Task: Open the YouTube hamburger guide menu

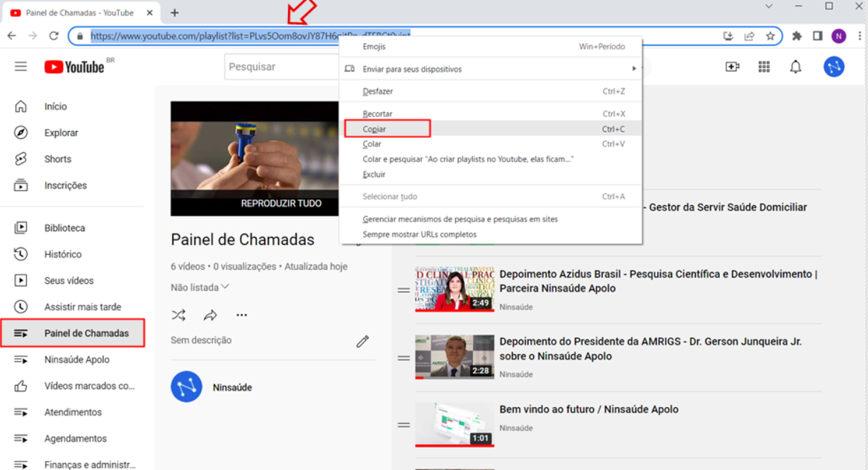Action: click(21, 67)
